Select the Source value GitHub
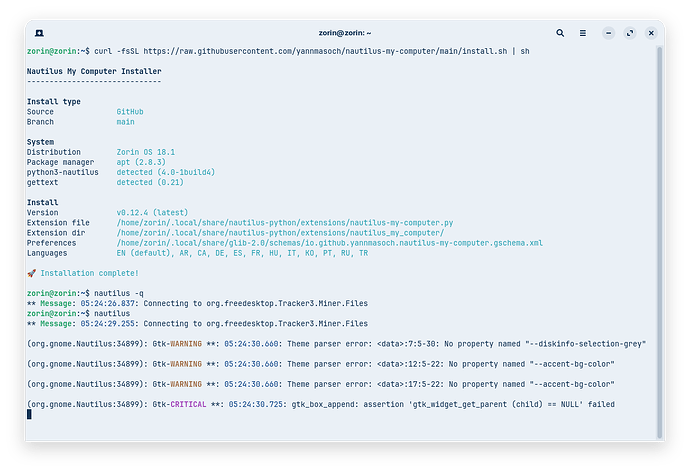The height and width of the screenshot is (472, 690). (x=130, y=112)
